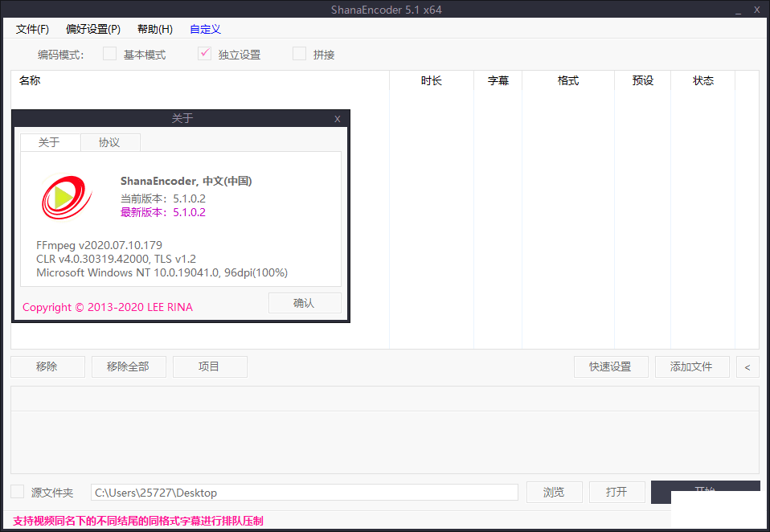The width and height of the screenshot is (770, 532).
Task: Minimize the ShanaEncoder window
Action: pyautogui.click(x=738, y=10)
